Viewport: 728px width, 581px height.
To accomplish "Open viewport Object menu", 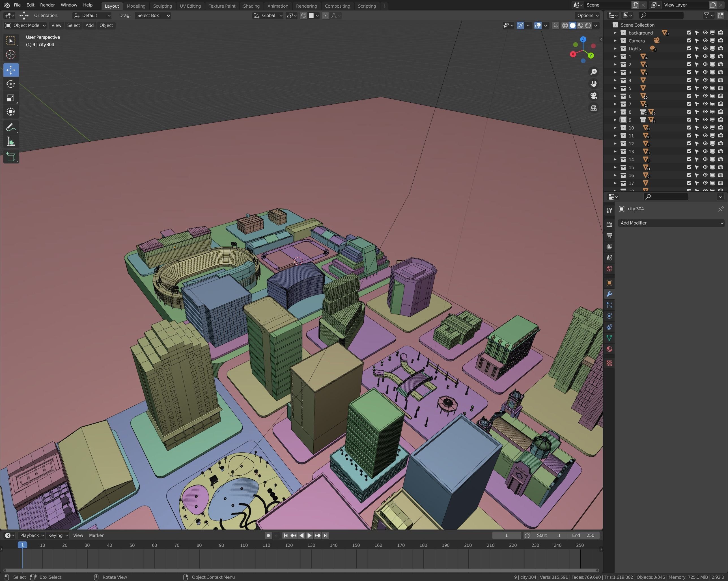I will [106, 25].
